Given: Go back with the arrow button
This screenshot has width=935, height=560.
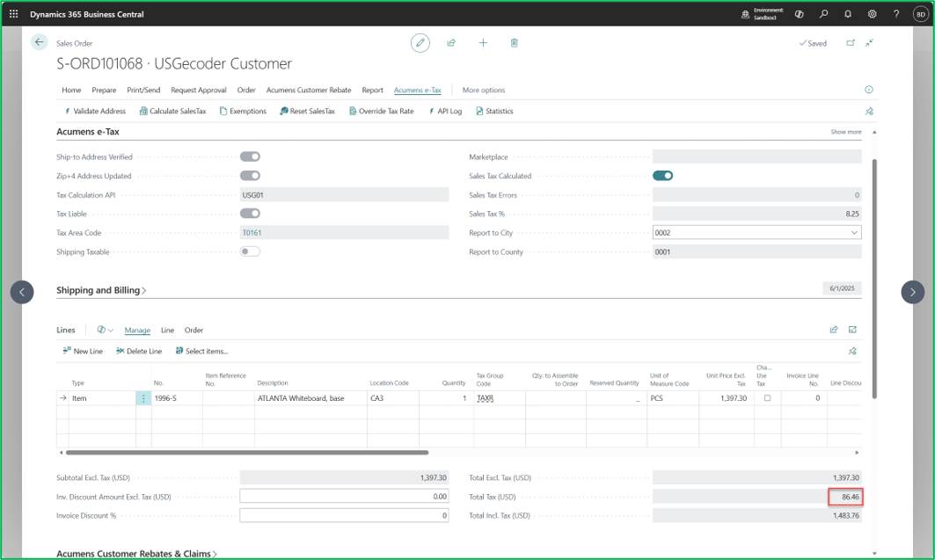Looking at the screenshot, I should click(40, 42).
